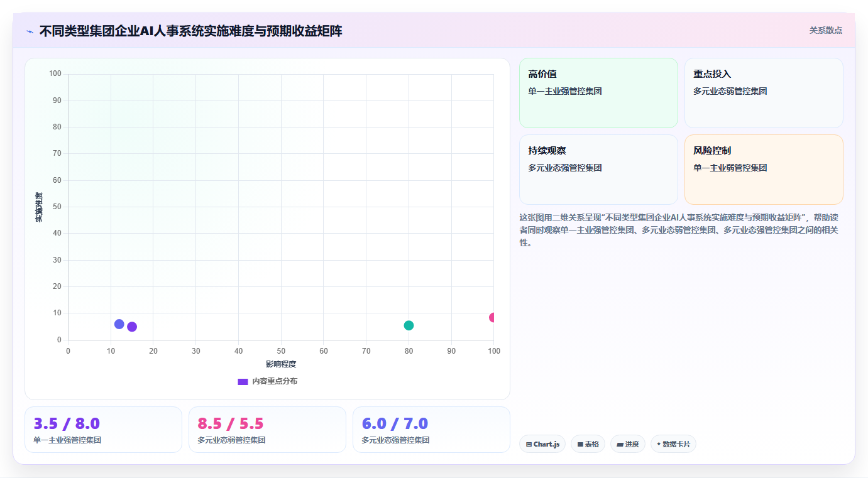Screen dimensions: 868x478
Task: Click the 多元业态弱管控集团 label under 8.5 / 5.5
Action: pyautogui.click(x=231, y=440)
